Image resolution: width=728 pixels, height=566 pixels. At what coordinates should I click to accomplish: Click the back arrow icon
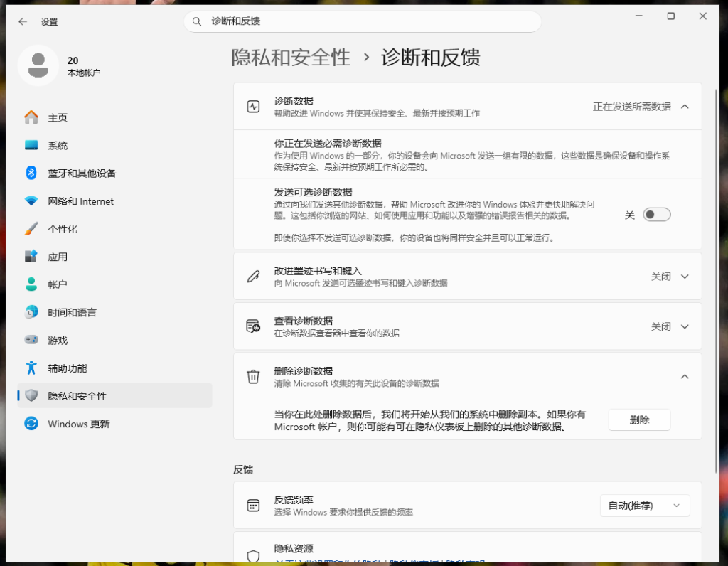[23, 21]
